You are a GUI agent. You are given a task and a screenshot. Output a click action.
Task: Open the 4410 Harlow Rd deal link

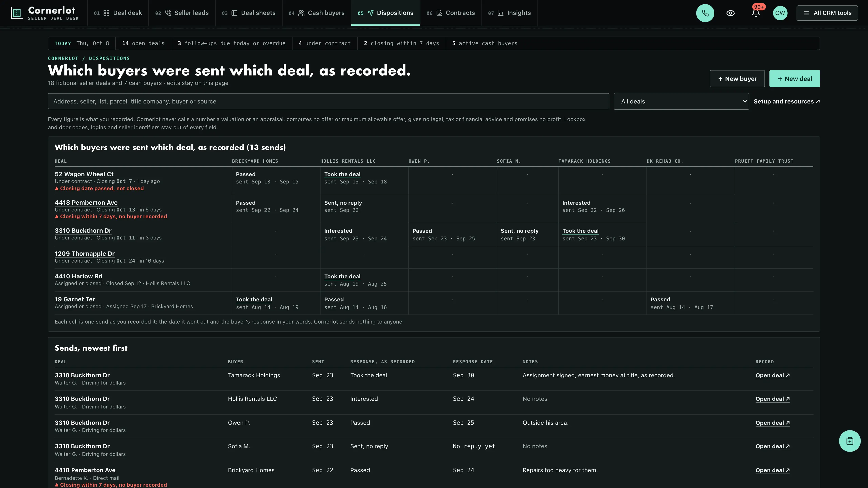(78, 276)
